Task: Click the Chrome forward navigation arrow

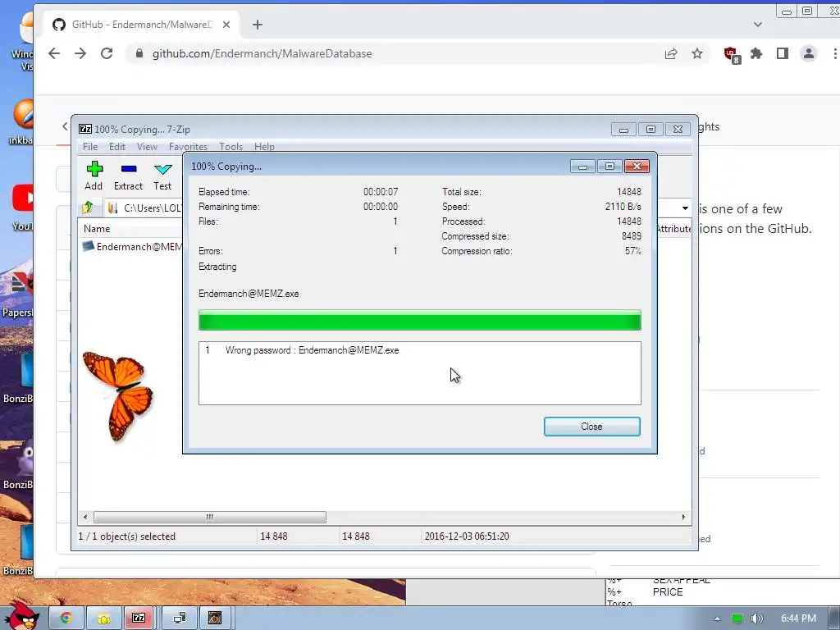Action: [x=80, y=53]
